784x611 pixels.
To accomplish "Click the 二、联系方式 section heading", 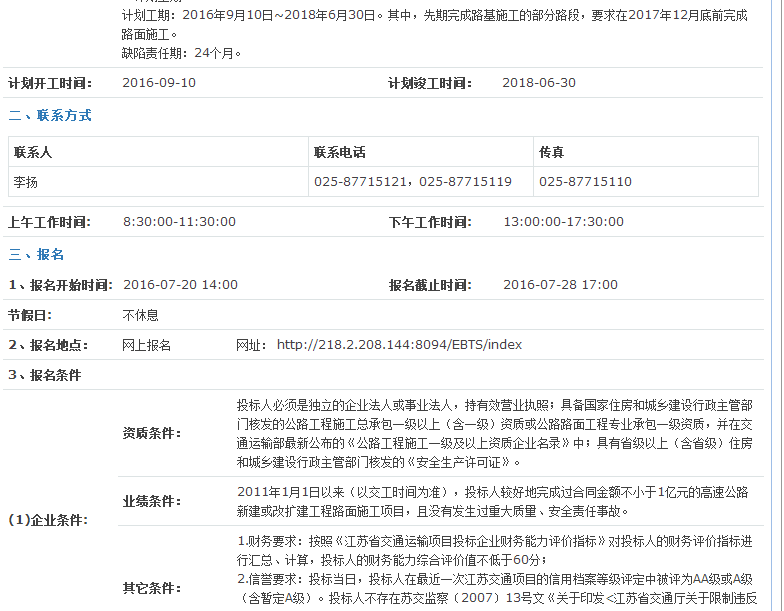I will click(x=50, y=116).
